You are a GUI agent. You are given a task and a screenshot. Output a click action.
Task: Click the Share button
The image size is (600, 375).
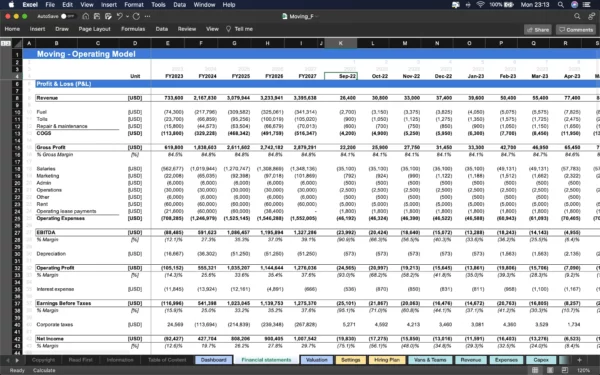(538, 29)
